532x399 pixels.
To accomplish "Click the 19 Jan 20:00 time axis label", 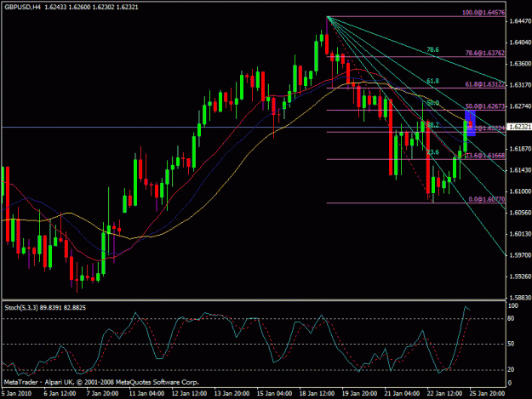I will click(x=359, y=394).
